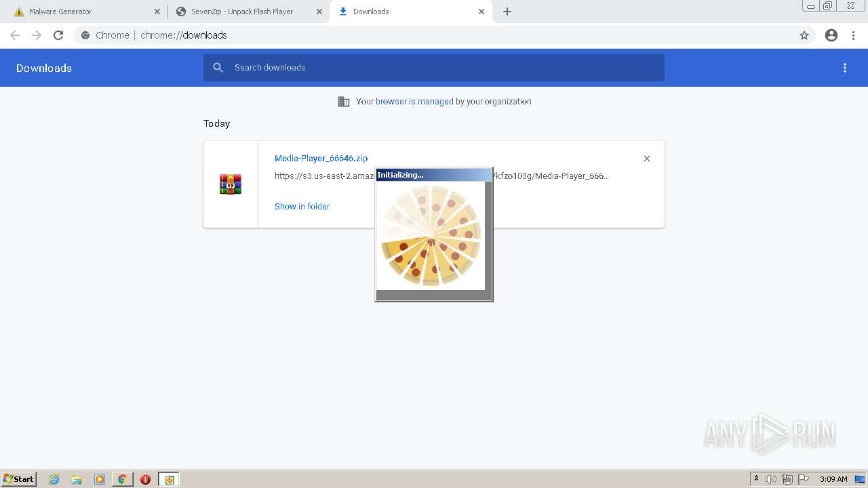Image resolution: width=868 pixels, height=488 pixels.
Task: Open the 'browser is managed' link
Action: [414, 102]
